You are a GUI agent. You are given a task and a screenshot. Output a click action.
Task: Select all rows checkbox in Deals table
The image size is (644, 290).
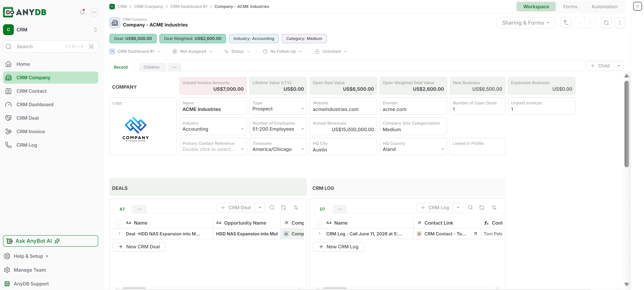(119, 223)
